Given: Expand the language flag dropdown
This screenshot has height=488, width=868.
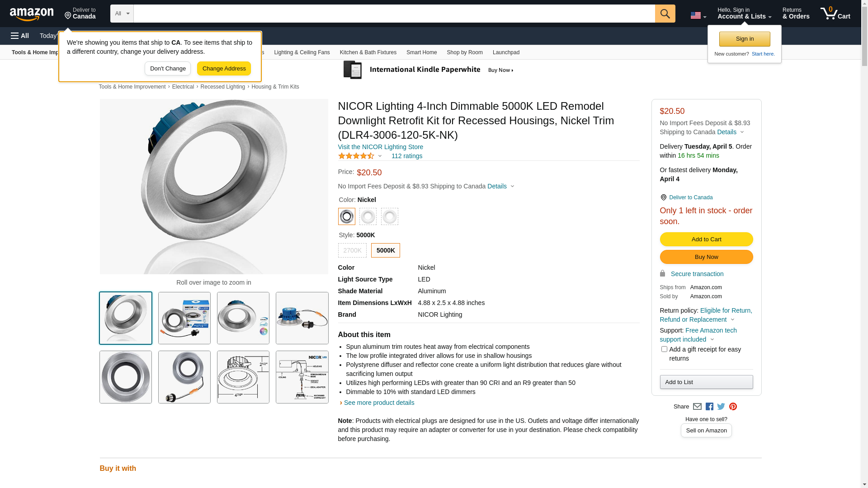Looking at the screenshot, I should 698,16.
